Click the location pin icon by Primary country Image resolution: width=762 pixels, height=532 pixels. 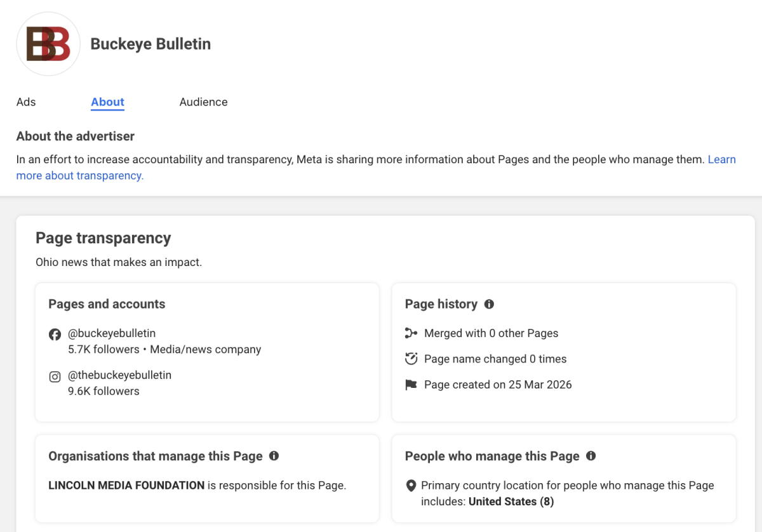[x=411, y=486]
